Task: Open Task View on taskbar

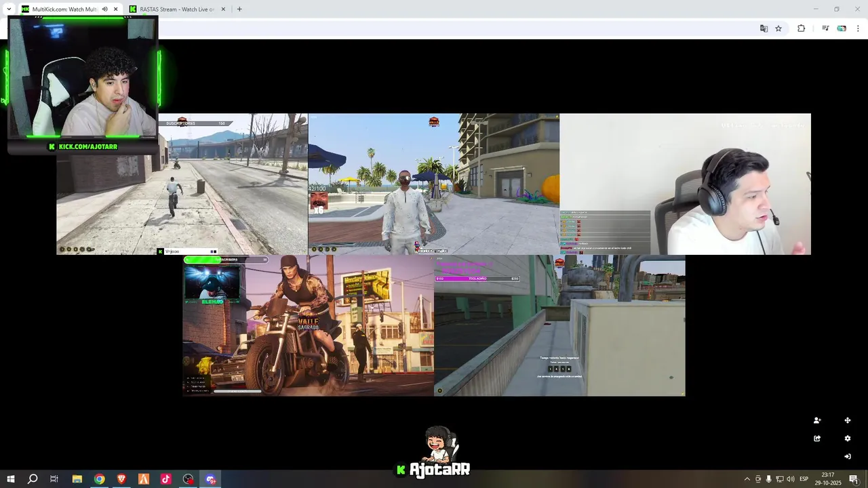Action: (54, 479)
